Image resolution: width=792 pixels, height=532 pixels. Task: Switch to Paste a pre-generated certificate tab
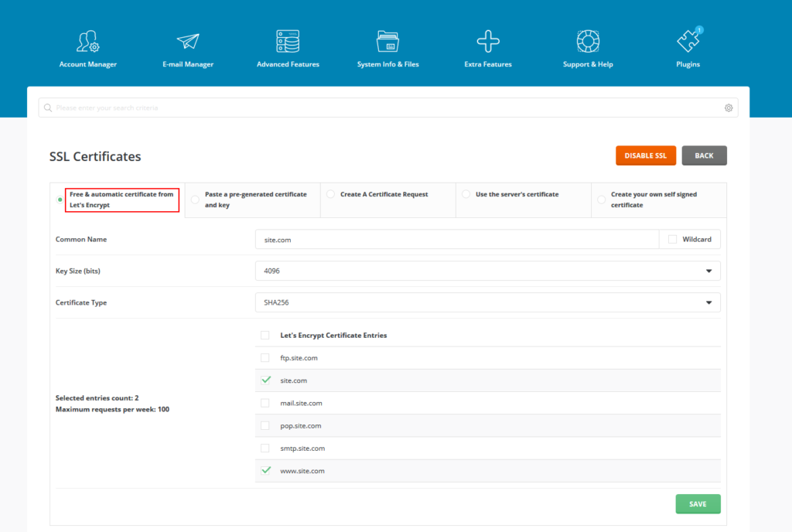click(x=194, y=199)
